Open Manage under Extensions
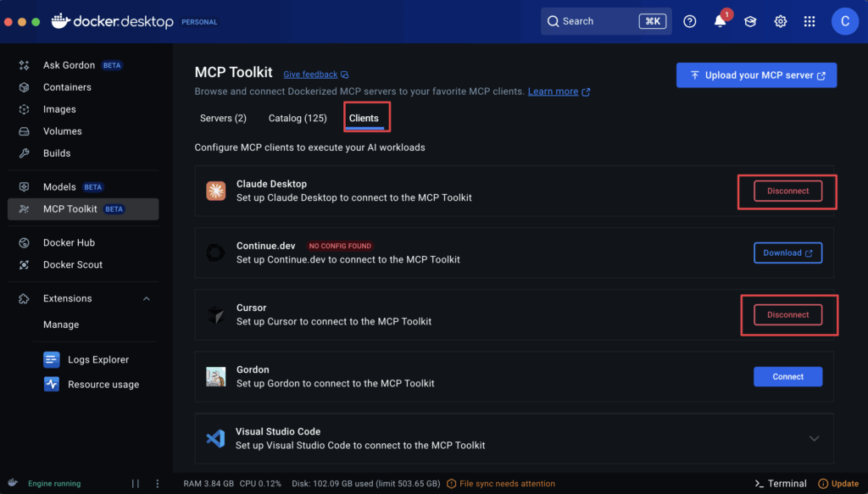 point(61,325)
